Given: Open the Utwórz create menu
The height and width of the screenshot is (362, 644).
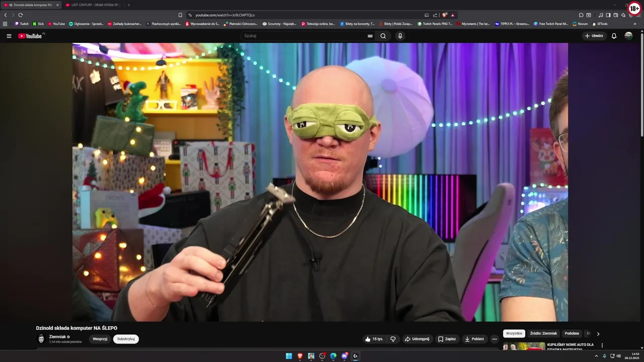Looking at the screenshot, I should pyautogui.click(x=594, y=36).
